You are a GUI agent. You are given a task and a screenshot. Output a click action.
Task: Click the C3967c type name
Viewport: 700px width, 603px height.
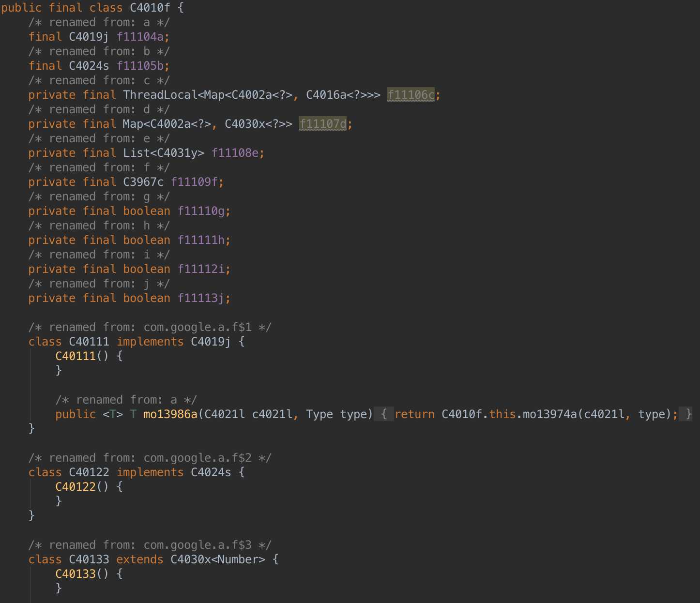[143, 182]
